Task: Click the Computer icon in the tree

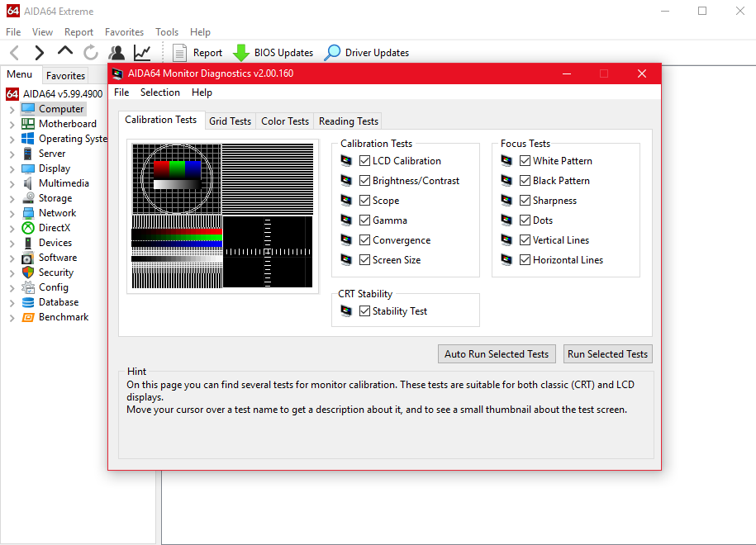Action: point(28,109)
